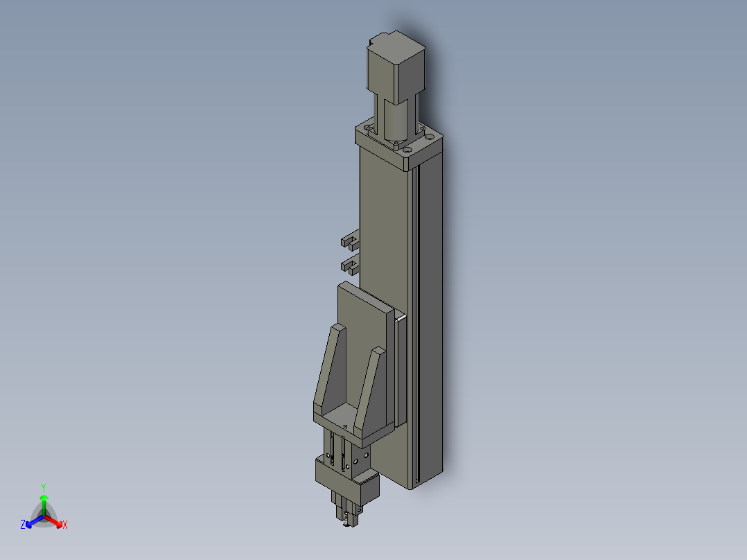
Task: Select the upper sensor fork on rail
Action: [x=350, y=241]
